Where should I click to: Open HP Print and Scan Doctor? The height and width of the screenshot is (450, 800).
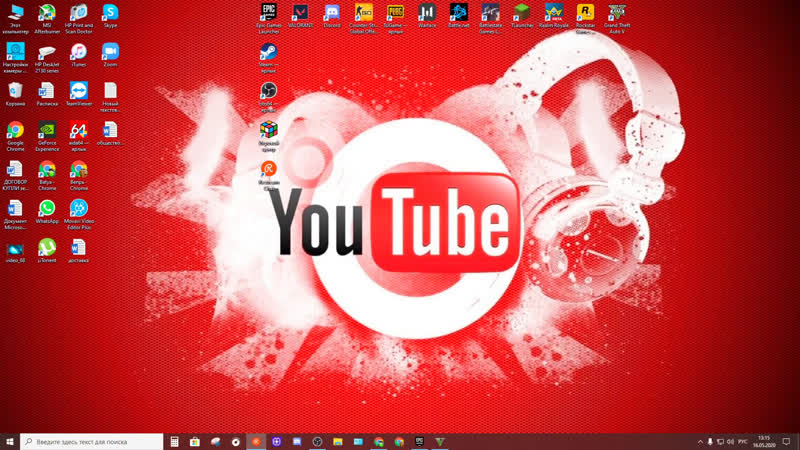tap(79, 18)
